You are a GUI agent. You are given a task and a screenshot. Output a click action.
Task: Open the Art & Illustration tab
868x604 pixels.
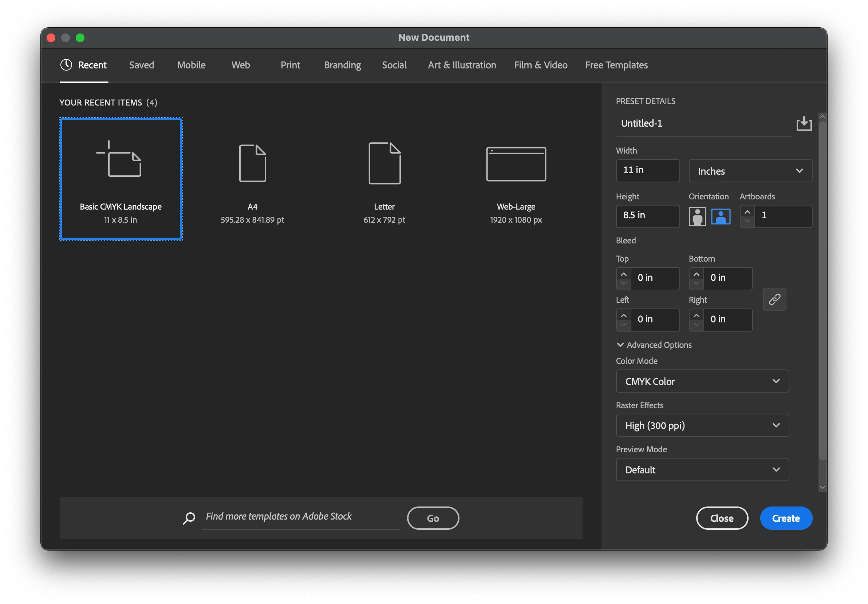(462, 65)
